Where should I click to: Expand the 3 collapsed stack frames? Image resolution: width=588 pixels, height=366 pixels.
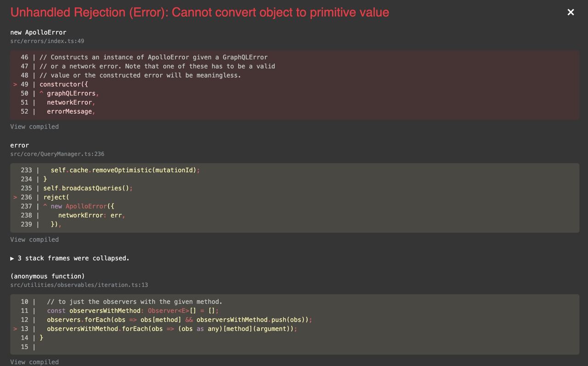click(70, 258)
